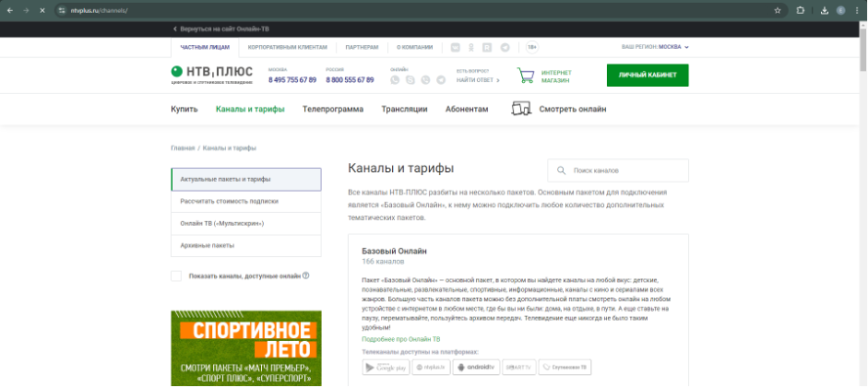Click the Поиск каналов search field

[x=618, y=170]
